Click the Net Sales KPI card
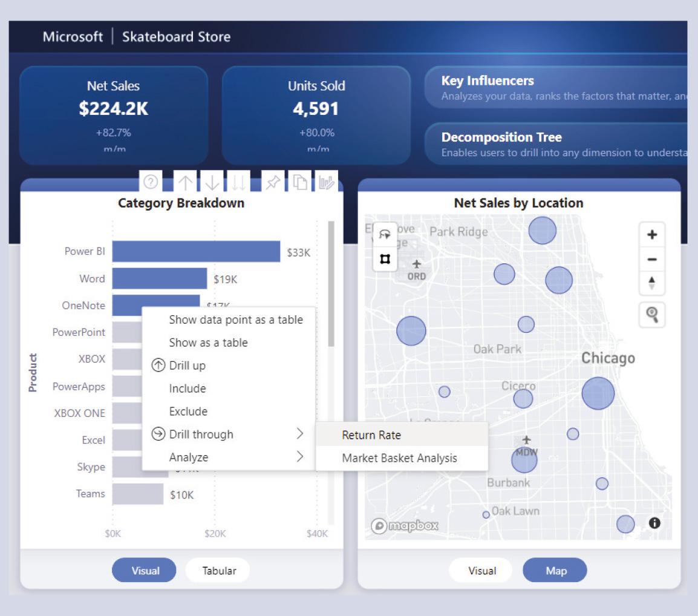The width and height of the screenshot is (698, 616). pyautogui.click(x=114, y=116)
